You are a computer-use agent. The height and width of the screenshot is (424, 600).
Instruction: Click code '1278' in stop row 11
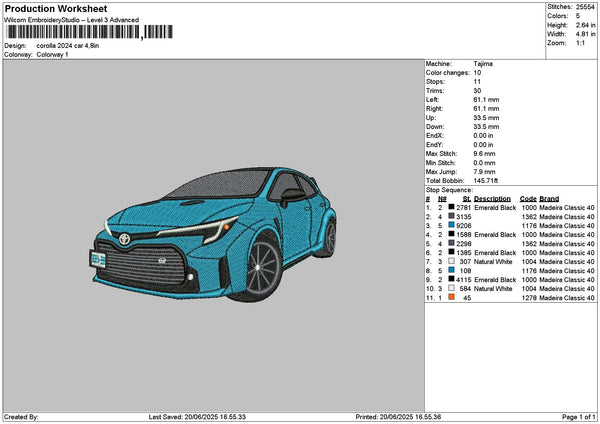click(x=529, y=298)
